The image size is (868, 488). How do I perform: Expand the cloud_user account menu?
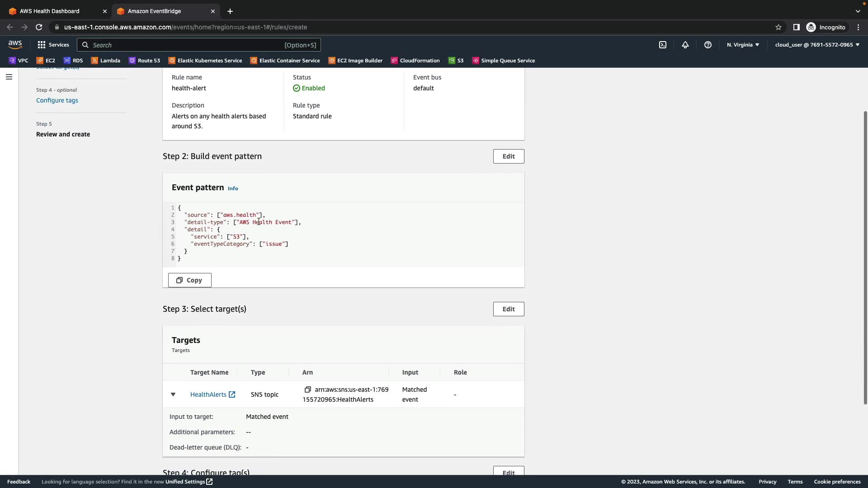pyautogui.click(x=817, y=45)
